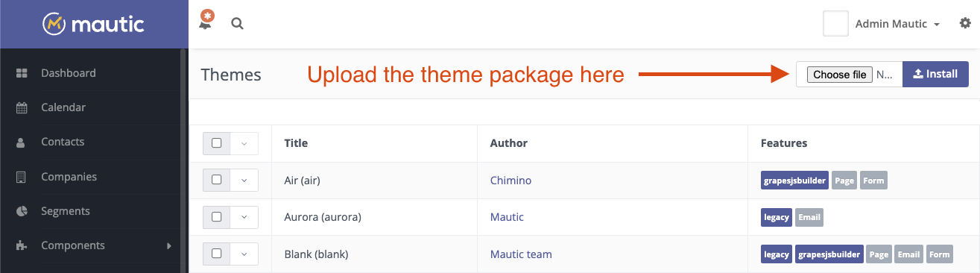The width and height of the screenshot is (980, 273).
Task: Go to Calendar in sidebar
Action: click(x=63, y=107)
